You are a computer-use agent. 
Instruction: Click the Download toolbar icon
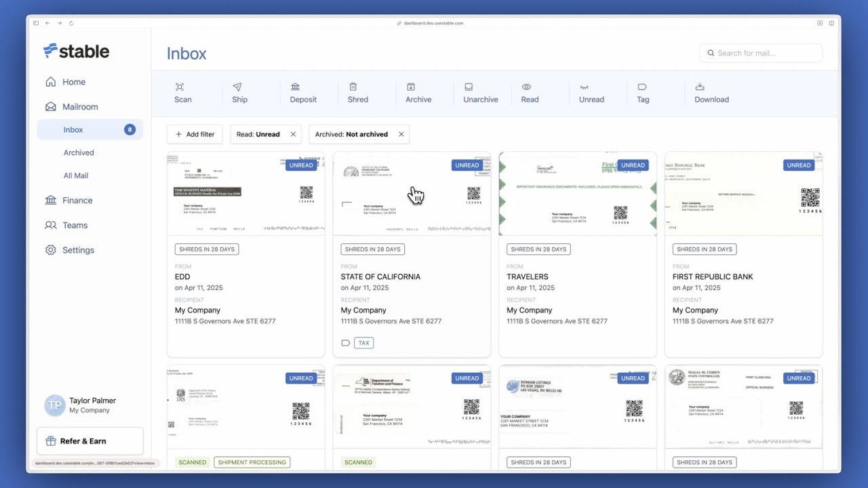click(x=700, y=87)
